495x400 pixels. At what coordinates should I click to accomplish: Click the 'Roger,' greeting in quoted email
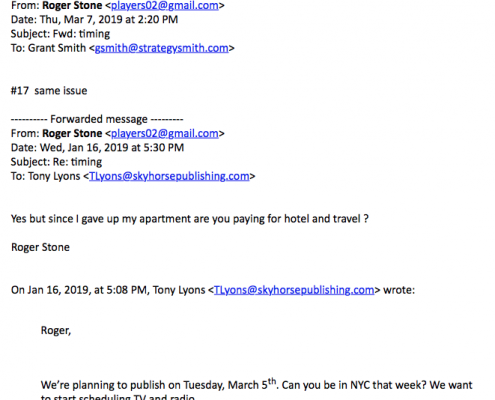pos(56,330)
